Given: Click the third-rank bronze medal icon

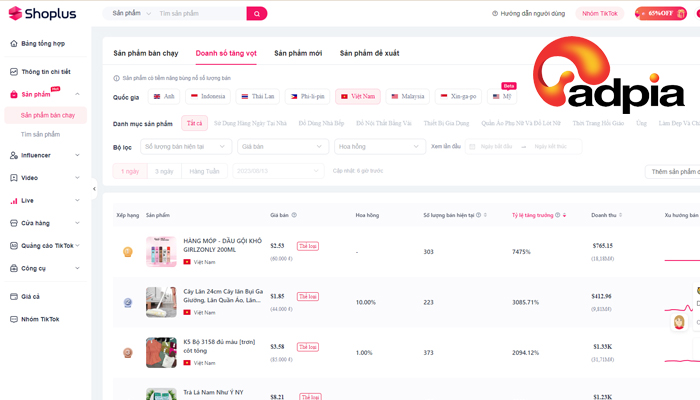Looking at the screenshot, I should click(128, 353).
